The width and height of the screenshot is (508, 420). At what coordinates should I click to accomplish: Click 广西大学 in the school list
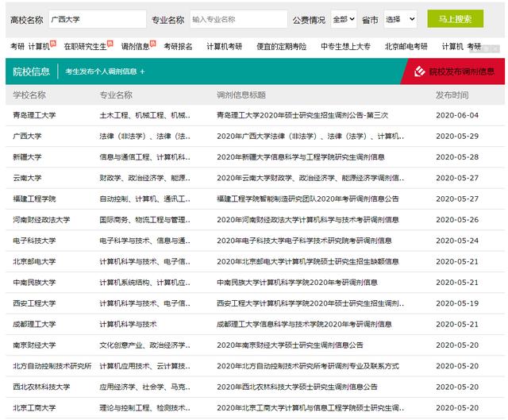click(x=27, y=136)
